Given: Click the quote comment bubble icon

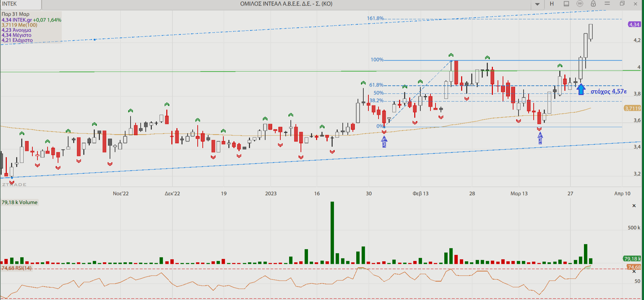Looking at the screenshot, I should click(x=580, y=4).
